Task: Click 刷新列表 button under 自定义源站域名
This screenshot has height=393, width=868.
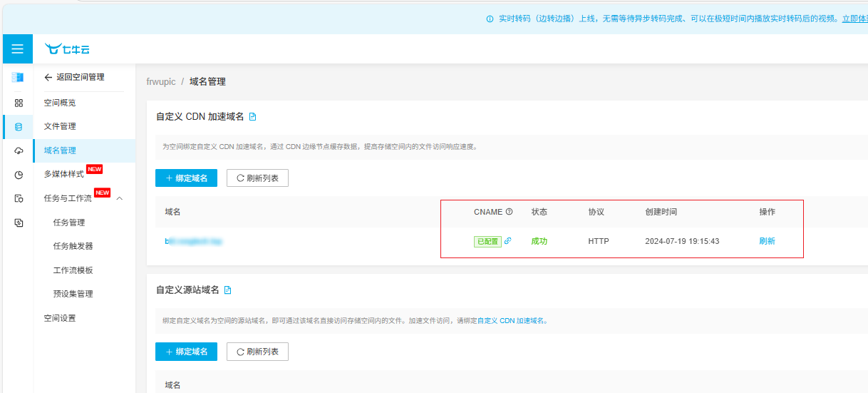Action: pos(257,352)
